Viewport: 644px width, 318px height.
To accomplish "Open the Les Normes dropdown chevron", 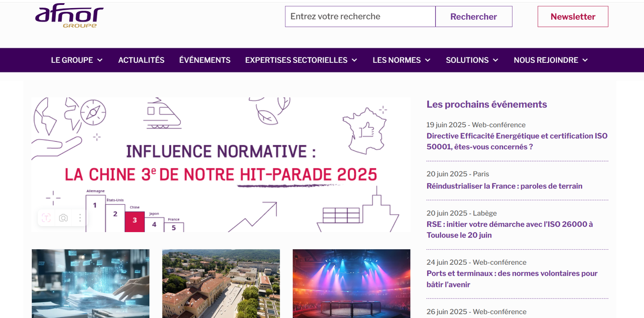I will (x=428, y=60).
